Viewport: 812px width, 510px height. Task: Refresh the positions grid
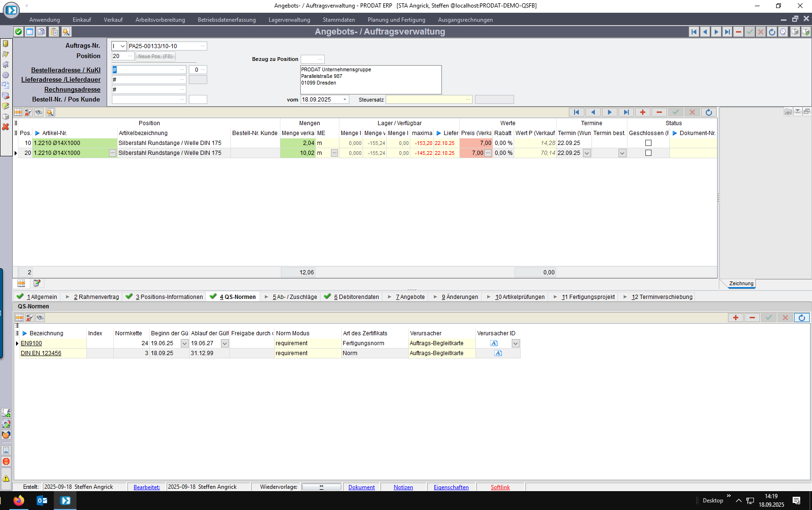(x=709, y=112)
